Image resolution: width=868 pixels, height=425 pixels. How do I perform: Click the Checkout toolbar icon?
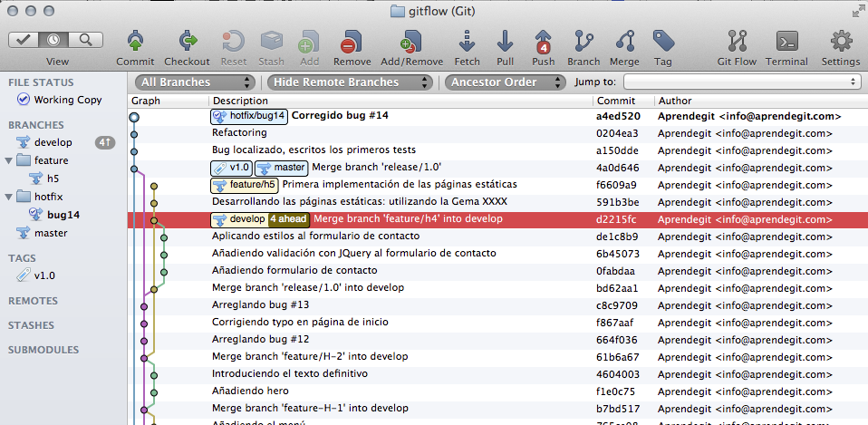click(188, 42)
